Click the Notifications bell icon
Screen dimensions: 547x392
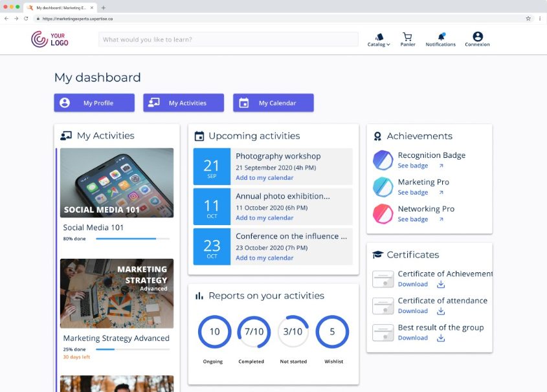(x=441, y=37)
